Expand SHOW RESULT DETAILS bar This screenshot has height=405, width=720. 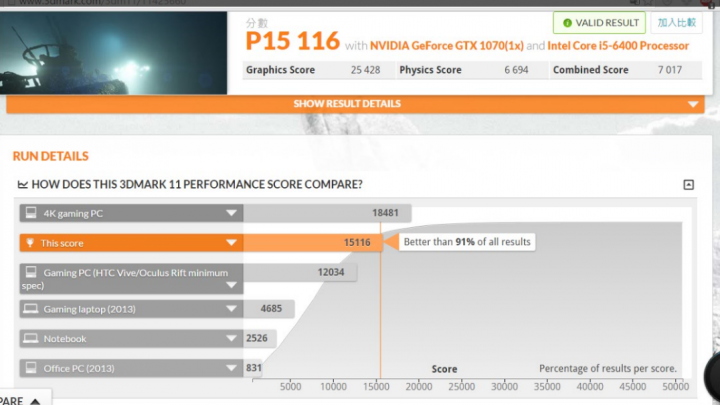(355, 104)
